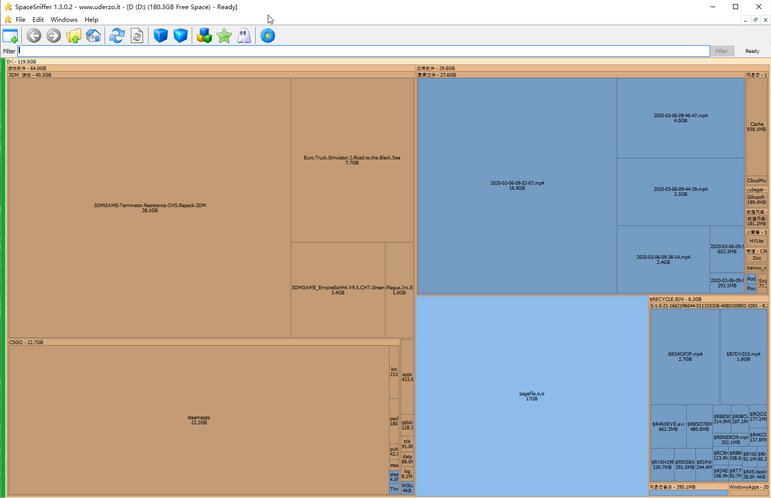Select the 662.3MB .avi block in recycle bin
Image resolution: width=771 pixels, height=498 pixels.
click(x=668, y=426)
